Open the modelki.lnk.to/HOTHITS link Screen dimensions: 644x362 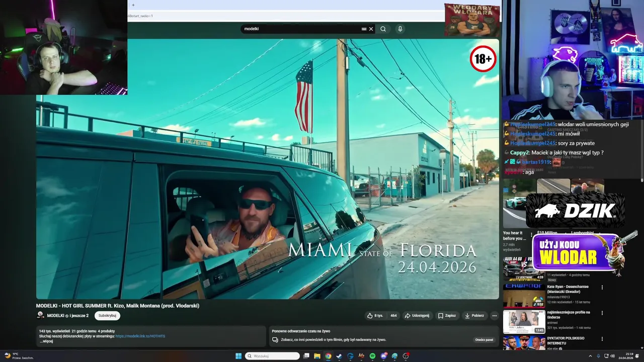click(140, 336)
